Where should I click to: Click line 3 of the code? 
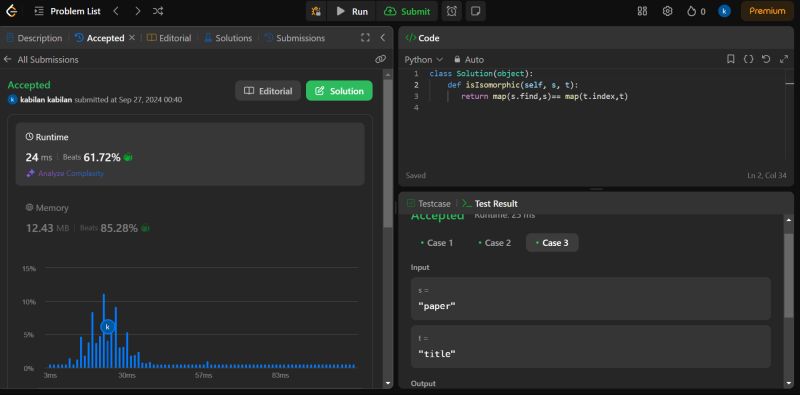(544, 96)
